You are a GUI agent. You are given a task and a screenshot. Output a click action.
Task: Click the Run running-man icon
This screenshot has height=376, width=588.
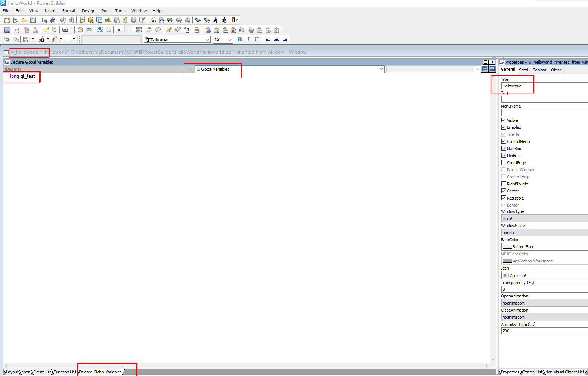[x=215, y=20]
